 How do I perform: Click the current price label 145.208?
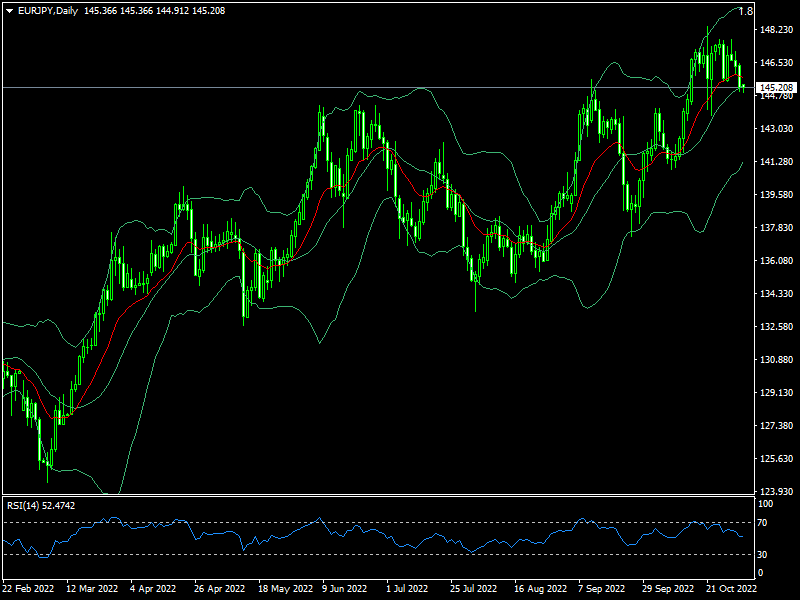[777, 88]
